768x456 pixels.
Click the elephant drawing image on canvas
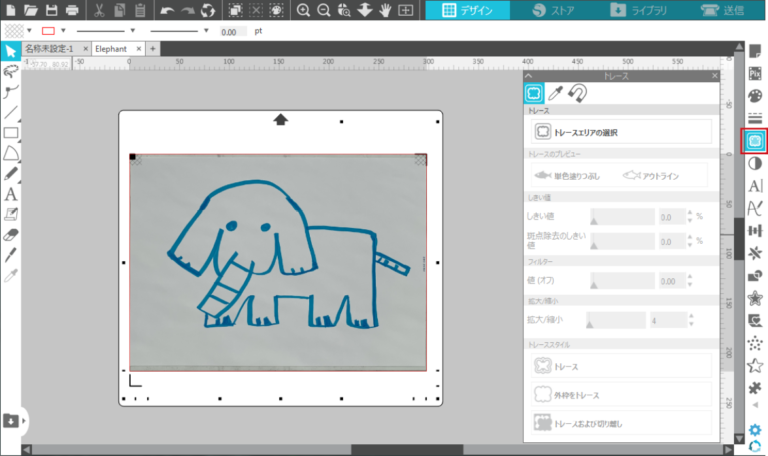[x=278, y=262]
